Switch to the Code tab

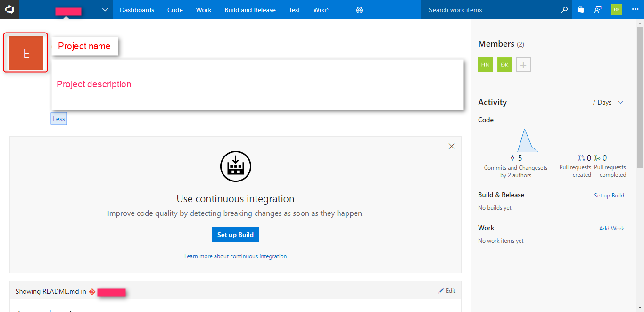(x=175, y=9)
